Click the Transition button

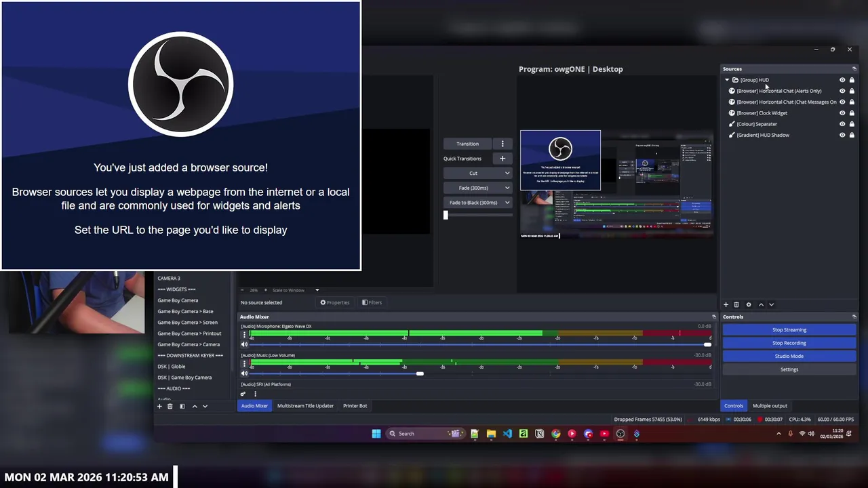click(468, 144)
